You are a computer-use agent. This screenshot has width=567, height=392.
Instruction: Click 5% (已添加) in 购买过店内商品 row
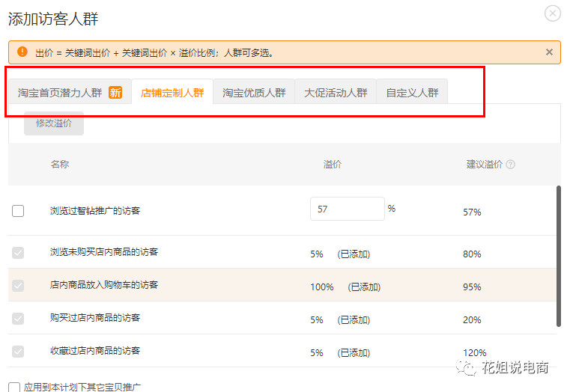coord(340,320)
